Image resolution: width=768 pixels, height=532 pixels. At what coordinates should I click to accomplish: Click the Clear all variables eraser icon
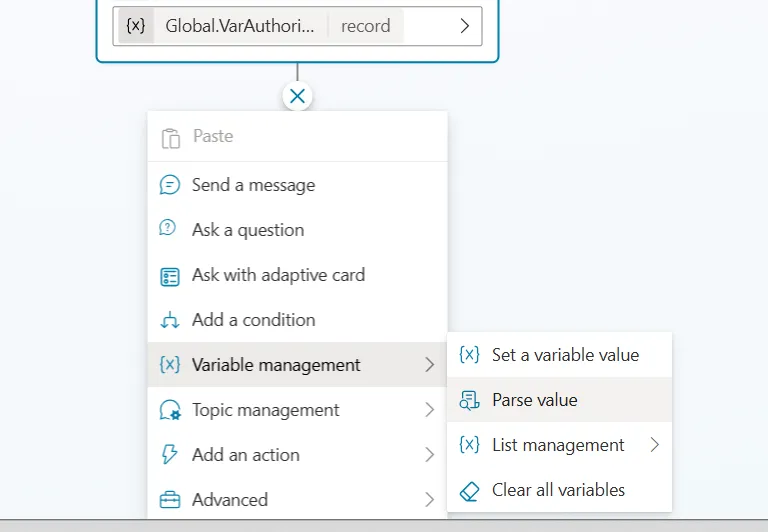click(x=469, y=491)
